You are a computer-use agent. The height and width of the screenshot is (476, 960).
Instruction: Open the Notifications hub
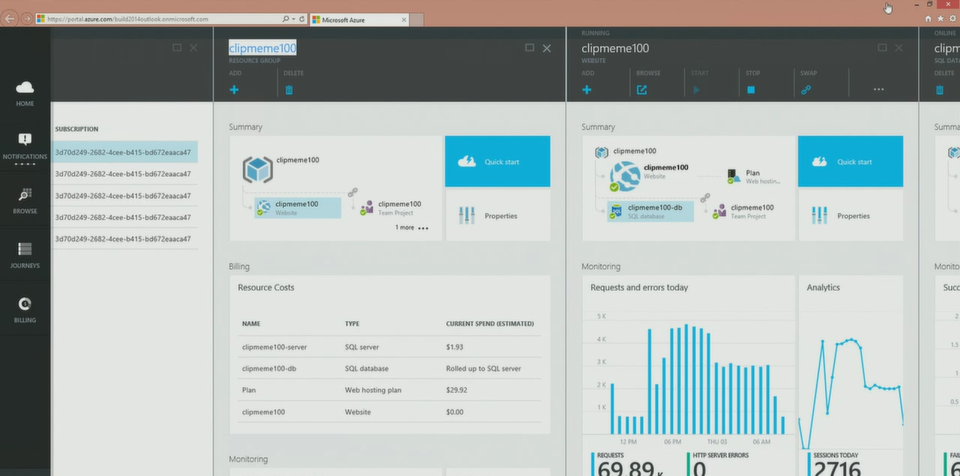click(x=24, y=145)
